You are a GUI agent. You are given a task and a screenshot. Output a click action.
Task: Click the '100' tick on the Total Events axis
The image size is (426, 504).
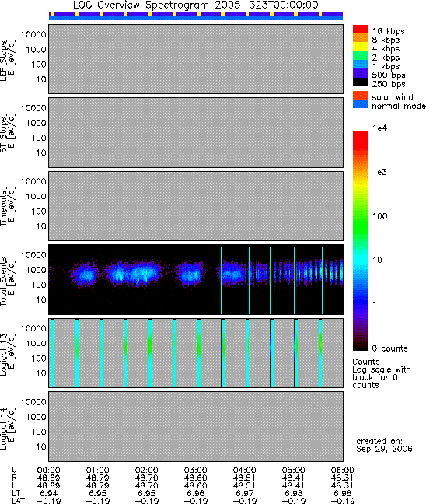[39, 285]
